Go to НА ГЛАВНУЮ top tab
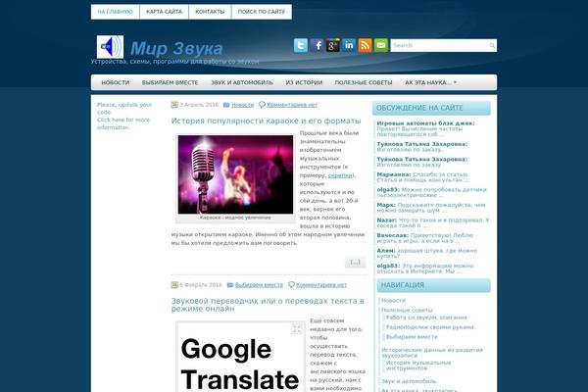Image resolution: width=588 pixels, height=392 pixels. pyautogui.click(x=115, y=12)
